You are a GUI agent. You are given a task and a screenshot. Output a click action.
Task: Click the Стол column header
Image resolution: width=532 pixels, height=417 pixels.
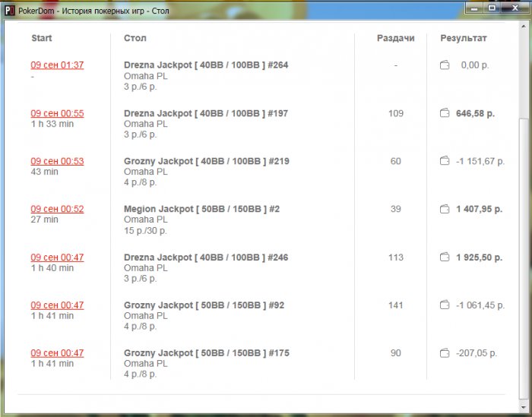tap(135, 38)
